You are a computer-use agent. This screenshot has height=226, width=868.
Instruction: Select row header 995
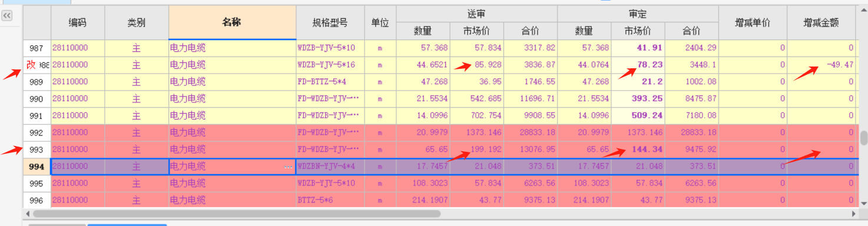[37, 184]
